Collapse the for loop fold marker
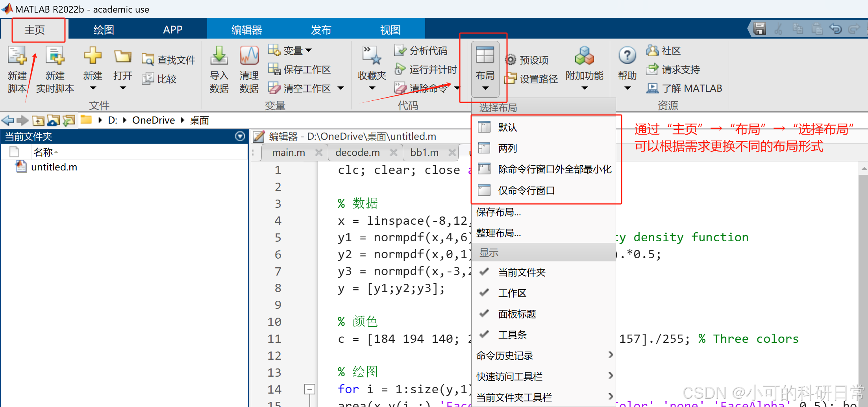 coord(310,389)
